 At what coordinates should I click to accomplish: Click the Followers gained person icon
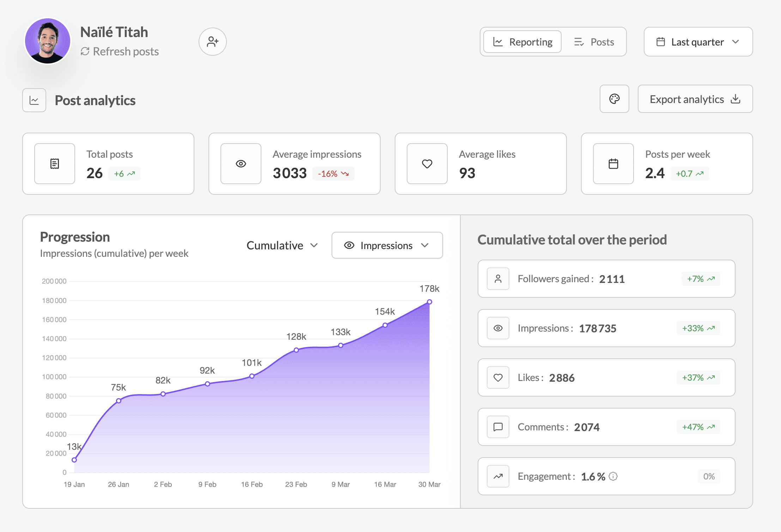coord(498,279)
